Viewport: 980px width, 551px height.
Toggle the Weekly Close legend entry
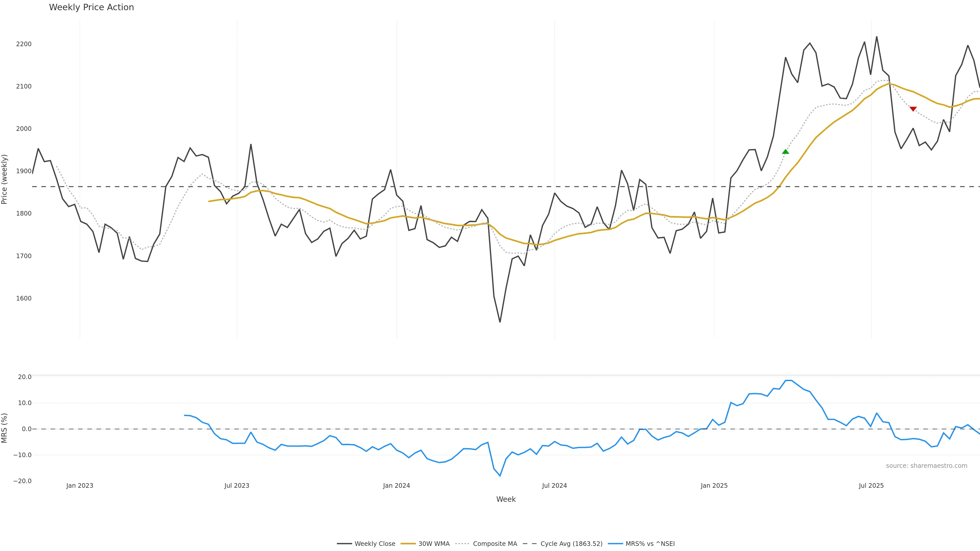pos(374,544)
